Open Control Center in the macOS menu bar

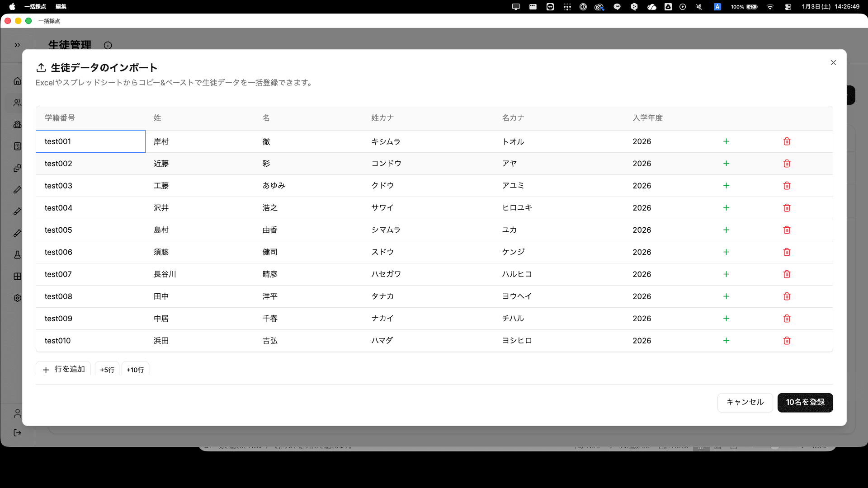tap(788, 7)
